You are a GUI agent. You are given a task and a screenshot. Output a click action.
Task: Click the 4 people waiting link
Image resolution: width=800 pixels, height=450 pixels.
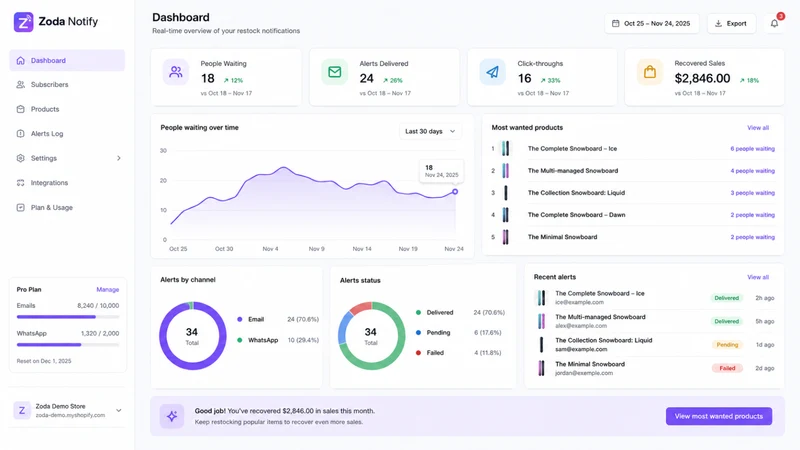click(752, 171)
